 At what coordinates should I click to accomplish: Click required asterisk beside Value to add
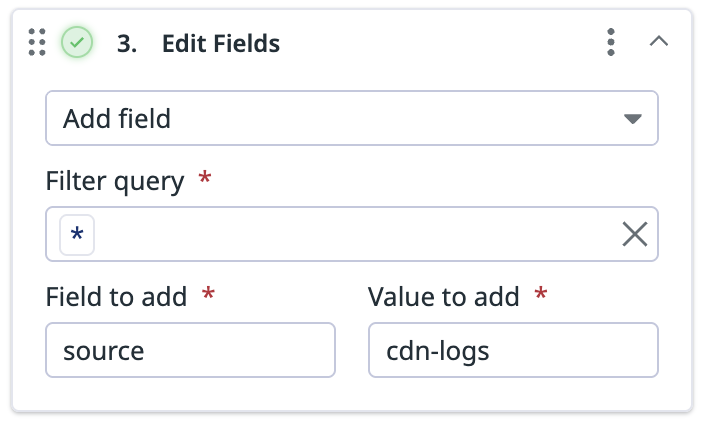pyautogui.click(x=541, y=293)
